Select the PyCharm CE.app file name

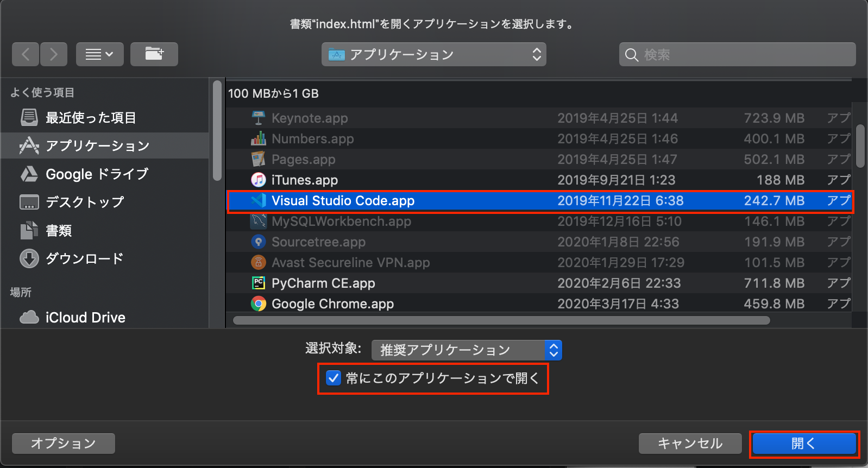pyautogui.click(x=323, y=283)
